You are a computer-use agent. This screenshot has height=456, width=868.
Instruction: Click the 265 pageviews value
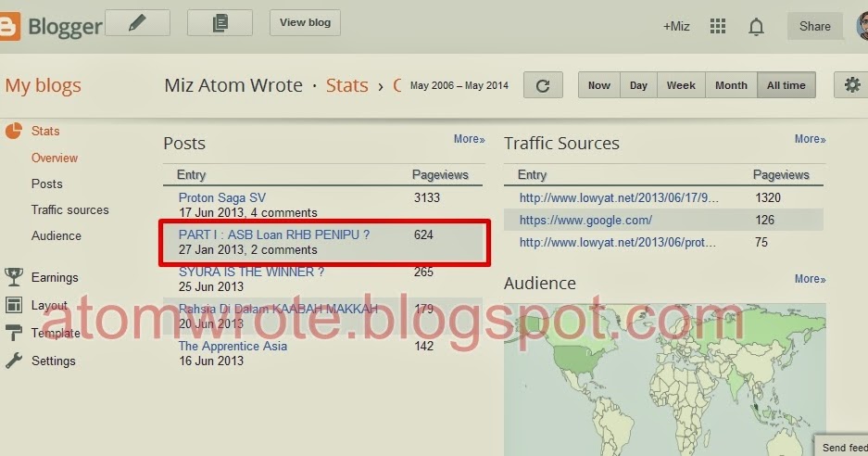tap(423, 272)
